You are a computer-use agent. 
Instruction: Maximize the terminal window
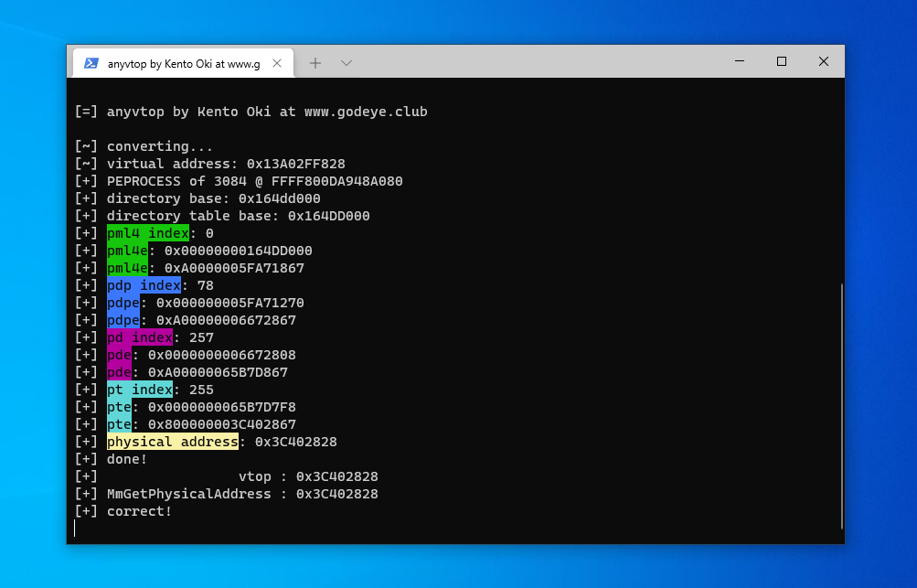782,61
